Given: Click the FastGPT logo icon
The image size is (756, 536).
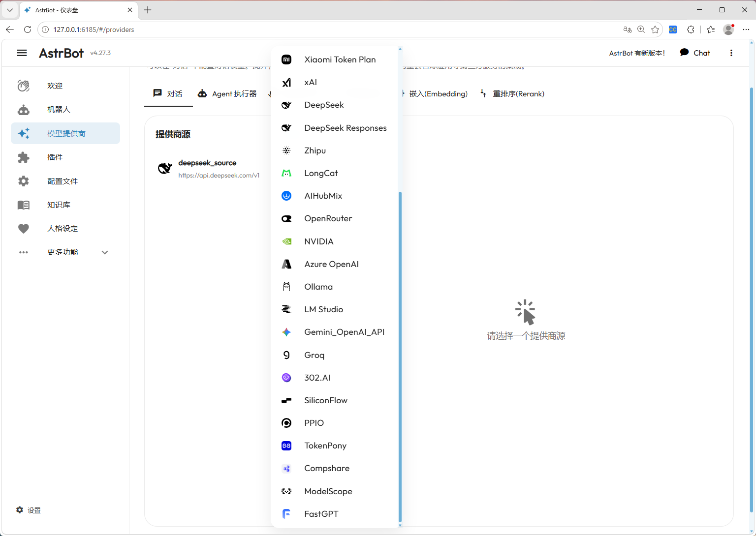Looking at the screenshot, I should (x=286, y=514).
